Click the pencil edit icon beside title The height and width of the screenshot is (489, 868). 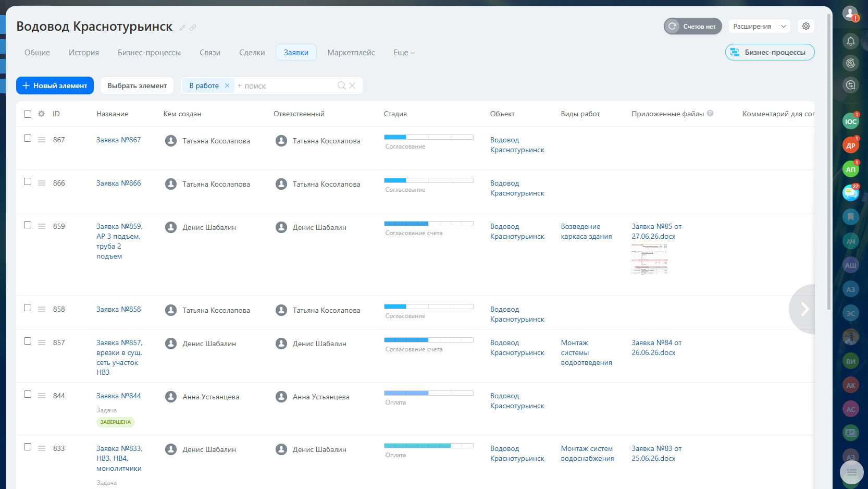(182, 28)
